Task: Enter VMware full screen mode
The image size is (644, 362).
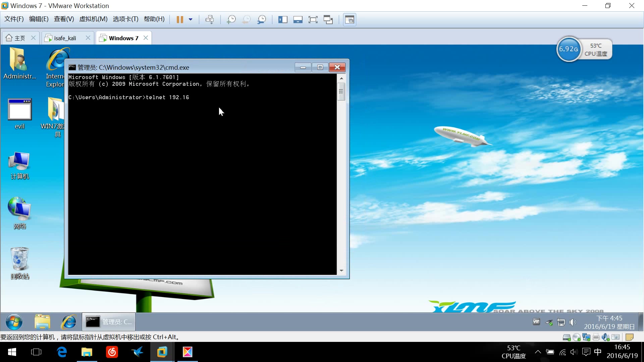Action: pyautogui.click(x=313, y=19)
